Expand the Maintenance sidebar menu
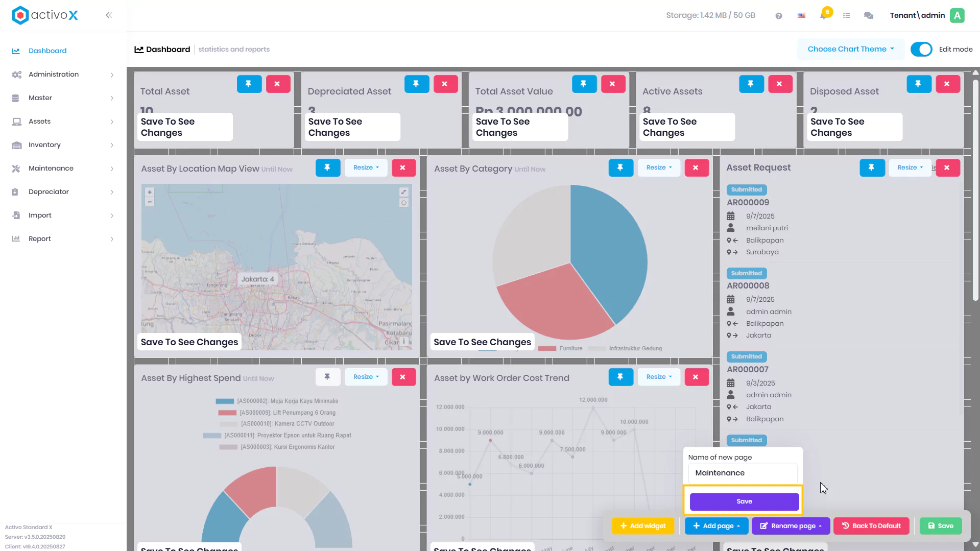This screenshot has height=551, width=980. [63, 169]
